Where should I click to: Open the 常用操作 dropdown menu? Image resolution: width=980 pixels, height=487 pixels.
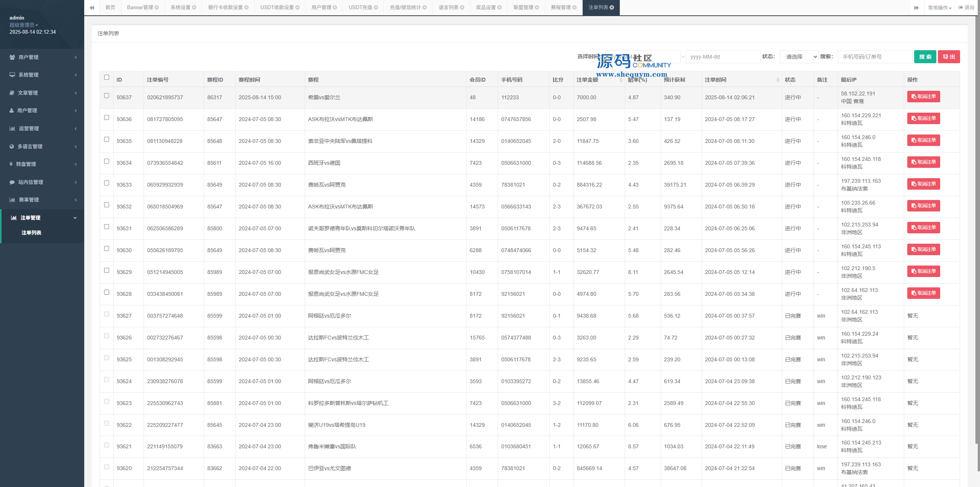[939, 8]
